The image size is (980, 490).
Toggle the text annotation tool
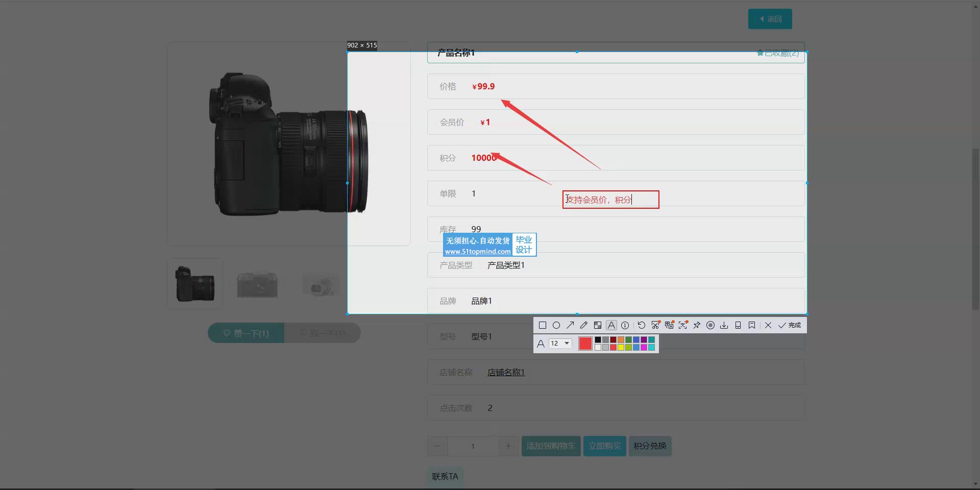611,325
